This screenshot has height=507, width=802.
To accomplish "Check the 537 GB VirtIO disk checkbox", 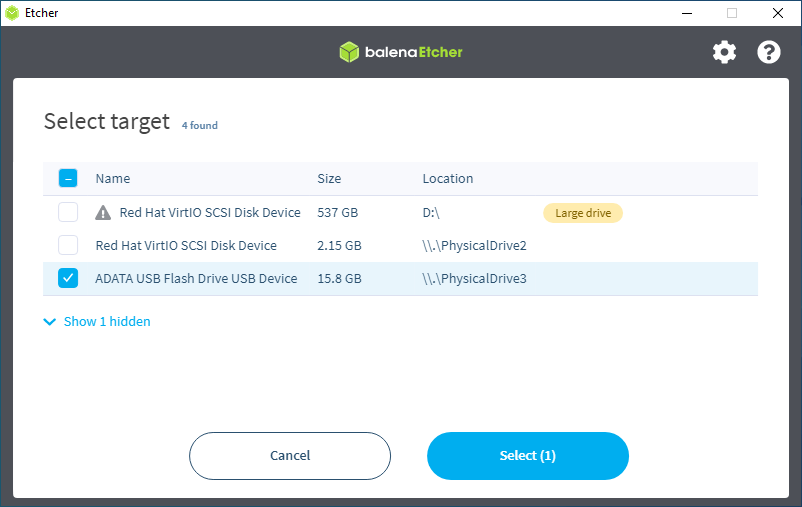I will click(x=68, y=213).
